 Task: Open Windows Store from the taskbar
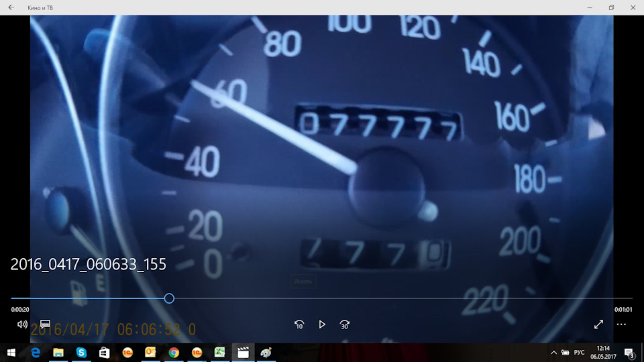(105, 353)
